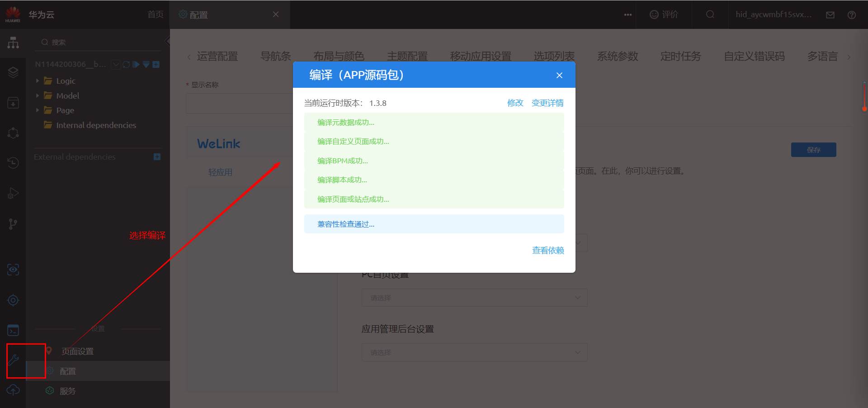Open the PC首页设置 请选择 dropdown
Screen dimensions: 868x408
coord(474,298)
